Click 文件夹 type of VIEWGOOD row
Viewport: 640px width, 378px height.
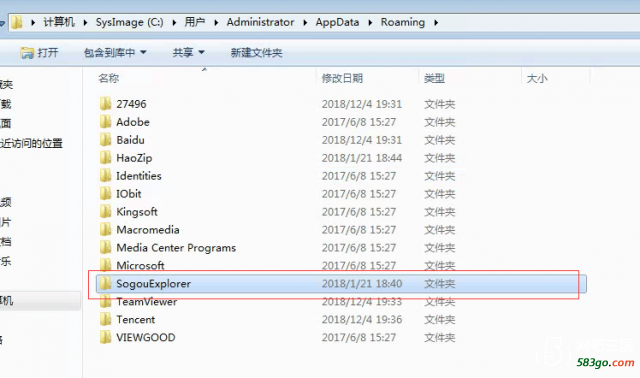pyautogui.click(x=440, y=337)
